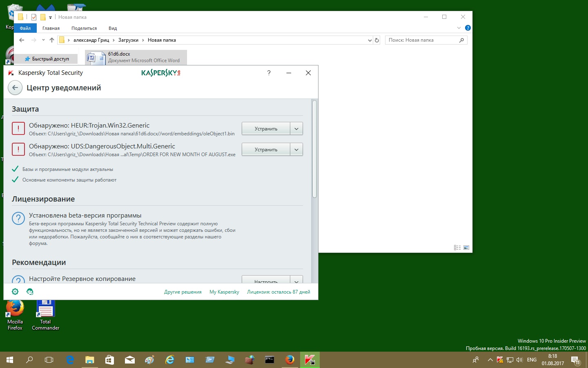The image size is (588, 368).
Task: Open Kaspersky settings gear icon
Action: click(15, 292)
